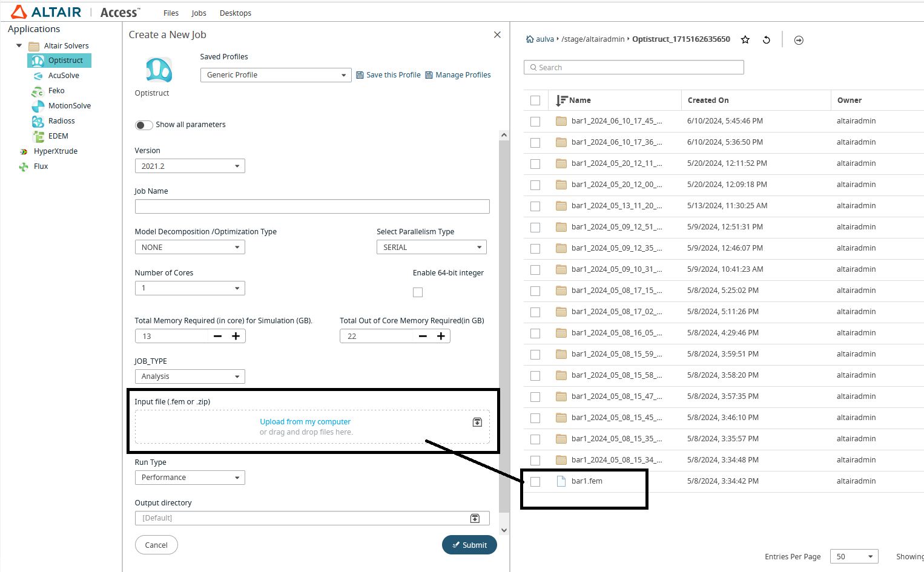
Task: Click the favorite star icon beside the path
Action: click(745, 40)
